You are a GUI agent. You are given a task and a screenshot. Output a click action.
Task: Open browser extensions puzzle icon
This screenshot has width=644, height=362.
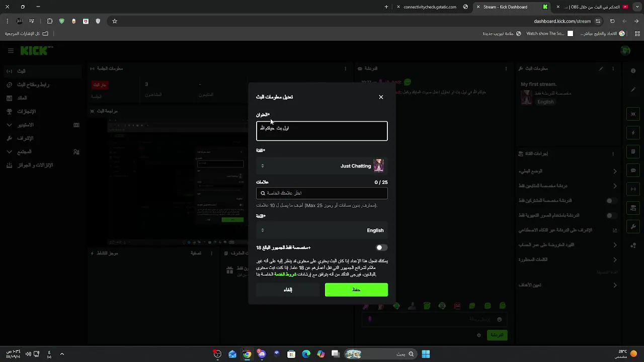(49, 21)
